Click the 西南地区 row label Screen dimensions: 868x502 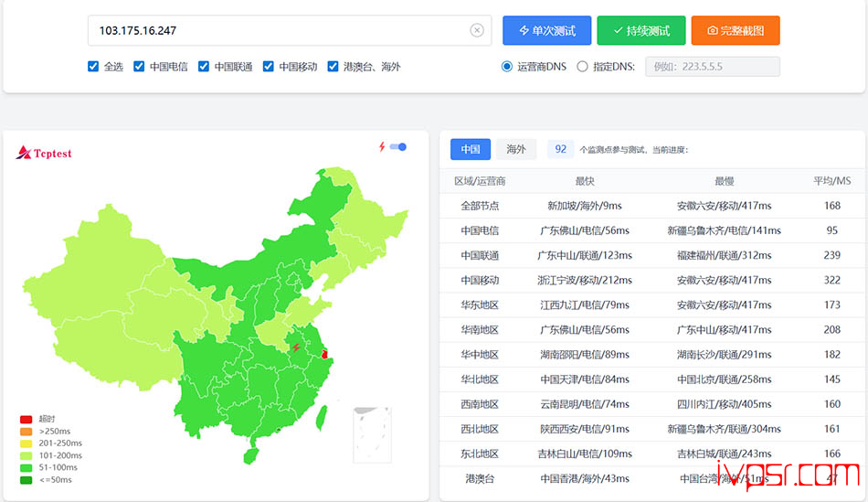pyautogui.click(x=480, y=404)
